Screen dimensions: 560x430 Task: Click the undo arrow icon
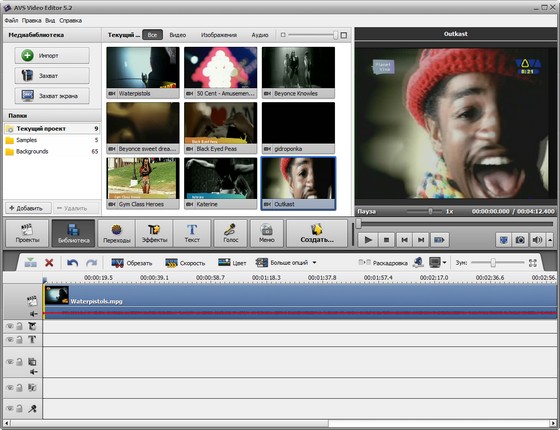72,263
